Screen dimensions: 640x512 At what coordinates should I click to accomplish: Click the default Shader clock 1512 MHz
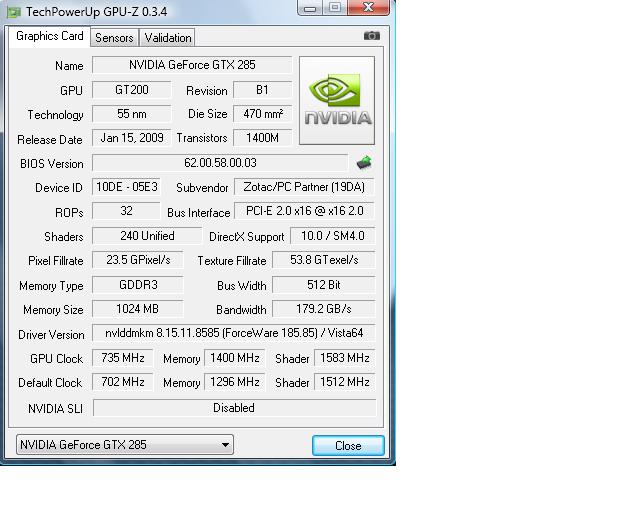(344, 382)
